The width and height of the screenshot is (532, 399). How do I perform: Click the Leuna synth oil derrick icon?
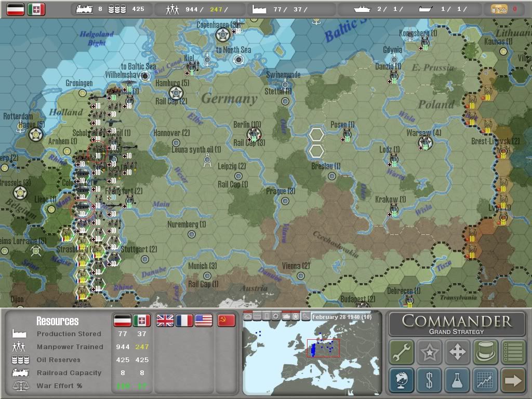207,160
